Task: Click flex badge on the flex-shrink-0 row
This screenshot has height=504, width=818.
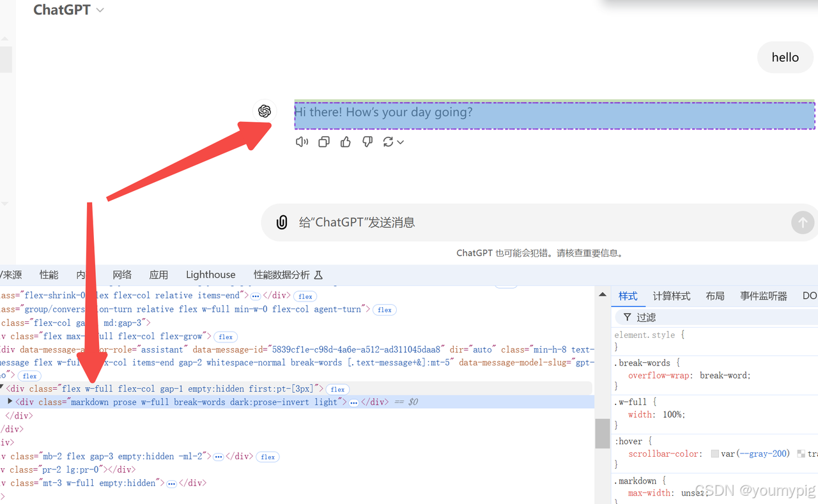Action: [x=305, y=296]
